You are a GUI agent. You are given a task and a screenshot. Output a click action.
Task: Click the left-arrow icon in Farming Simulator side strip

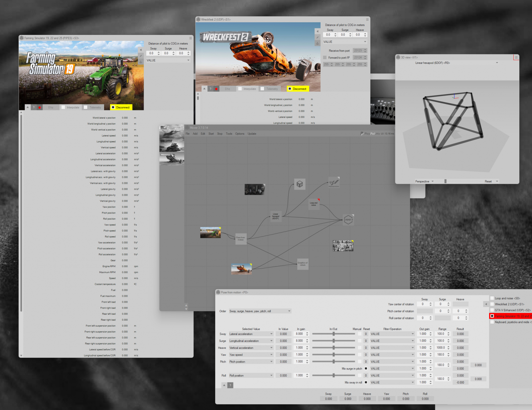[x=141, y=50]
